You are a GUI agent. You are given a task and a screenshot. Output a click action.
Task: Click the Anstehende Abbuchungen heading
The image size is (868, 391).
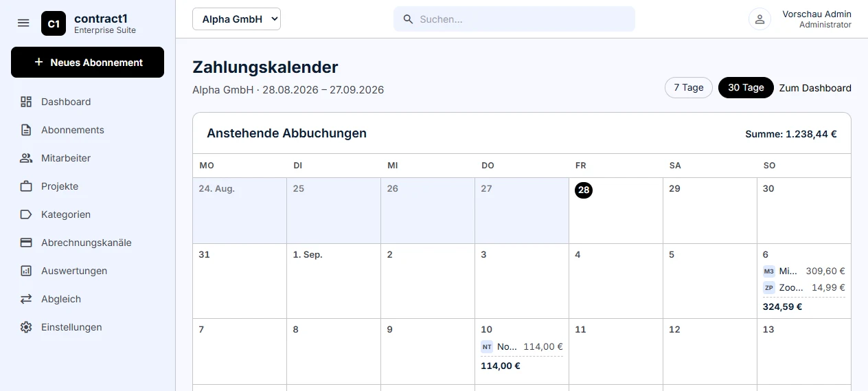(286, 133)
